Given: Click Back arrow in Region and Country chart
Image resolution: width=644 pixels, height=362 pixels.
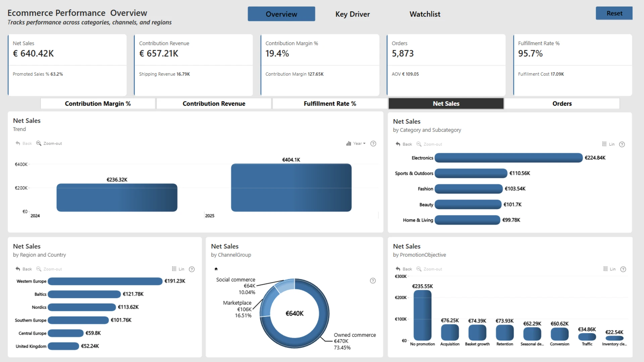Looking at the screenshot, I should (x=18, y=269).
